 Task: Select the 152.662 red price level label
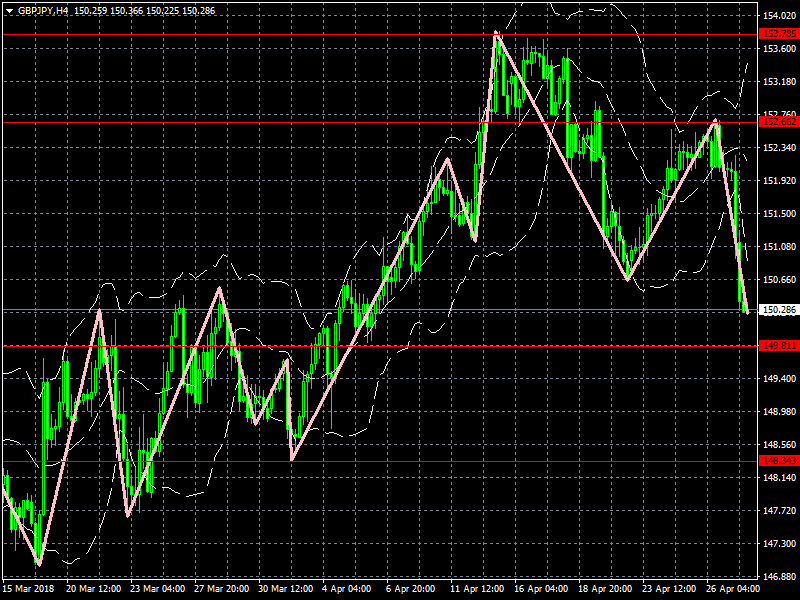[x=779, y=122]
